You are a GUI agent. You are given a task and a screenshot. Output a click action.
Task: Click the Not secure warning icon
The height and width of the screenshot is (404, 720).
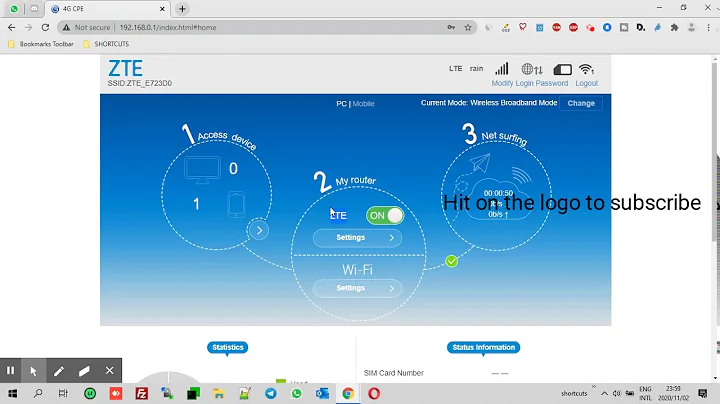tap(67, 28)
